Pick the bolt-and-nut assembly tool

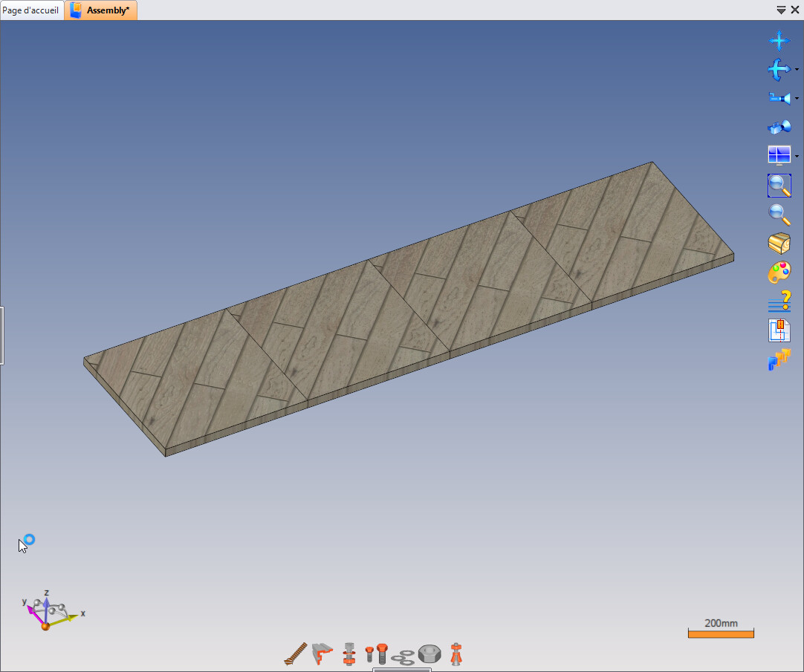(349, 654)
